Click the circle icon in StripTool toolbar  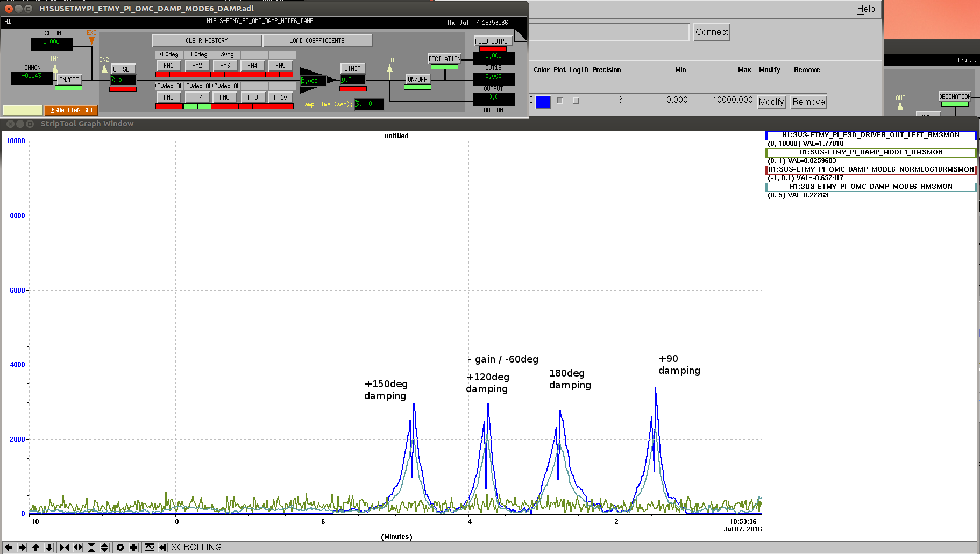(120, 548)
